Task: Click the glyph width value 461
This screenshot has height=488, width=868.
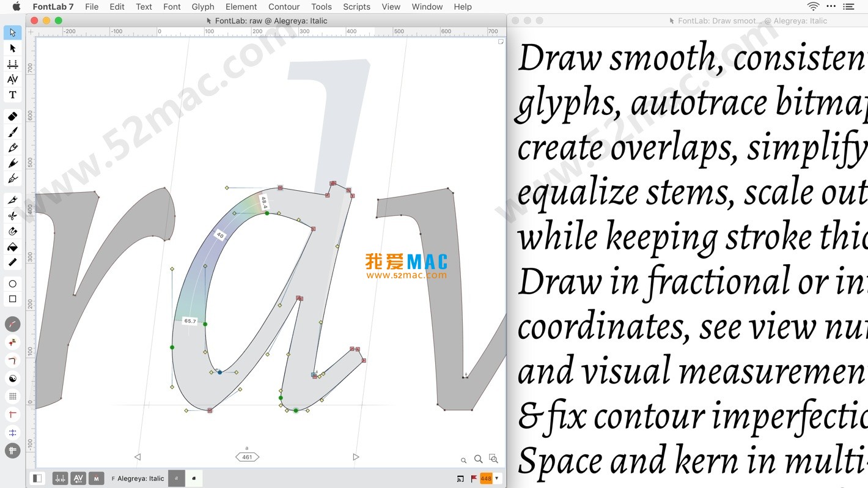Action: (x=247, y=456)
